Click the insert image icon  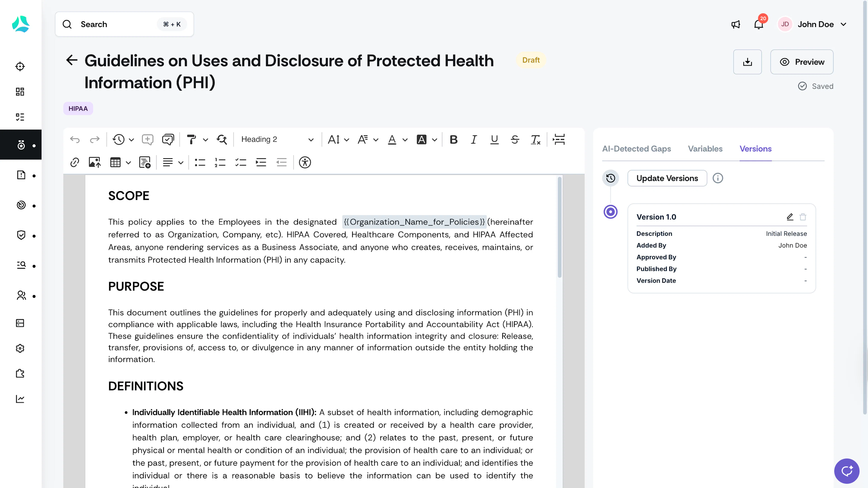[x=95, y=162]
